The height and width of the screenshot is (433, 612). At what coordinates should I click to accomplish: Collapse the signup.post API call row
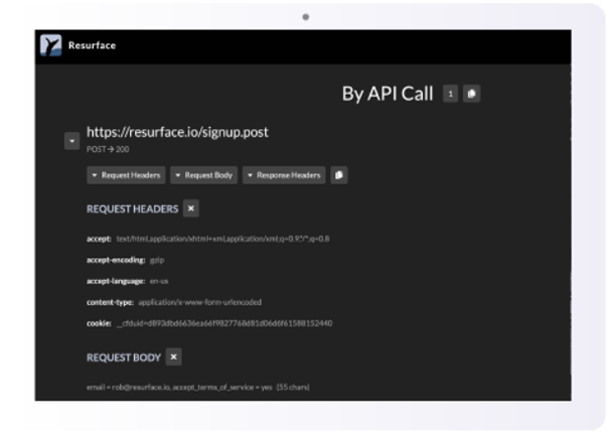click(72, 141)
